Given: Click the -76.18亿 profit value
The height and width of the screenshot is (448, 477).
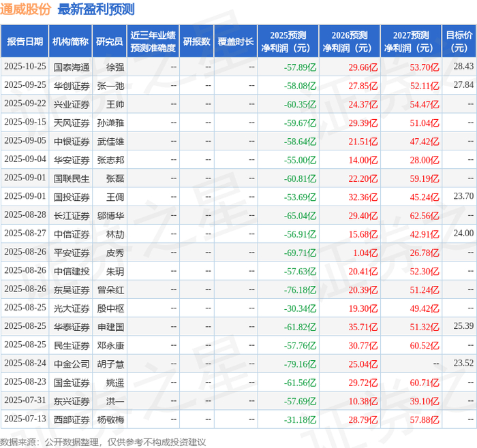Looking at the screenshot, I should click(x=301, y=290).
